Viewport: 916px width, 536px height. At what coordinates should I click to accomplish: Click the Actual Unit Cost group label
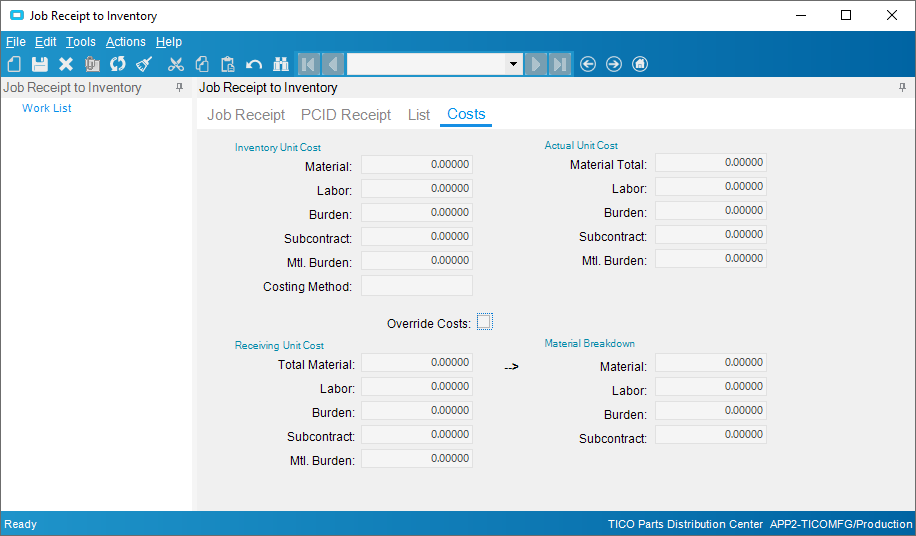pos(581,145)
